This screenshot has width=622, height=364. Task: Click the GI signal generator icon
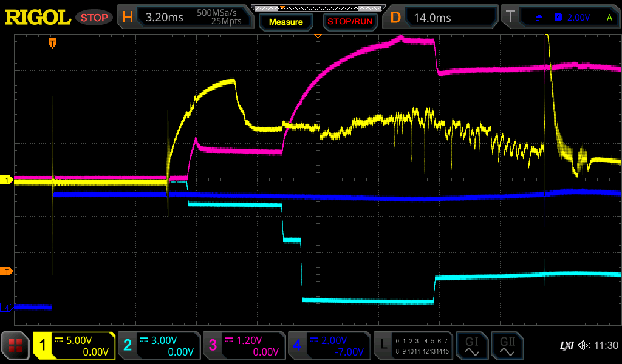(x=471, y=346)
